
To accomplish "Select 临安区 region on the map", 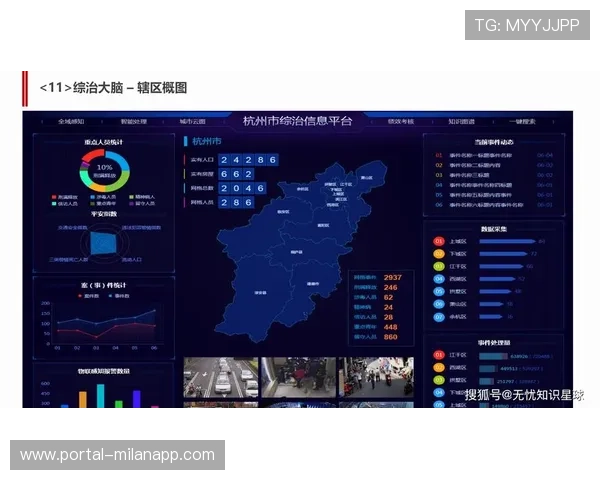I will click(283, 212).
